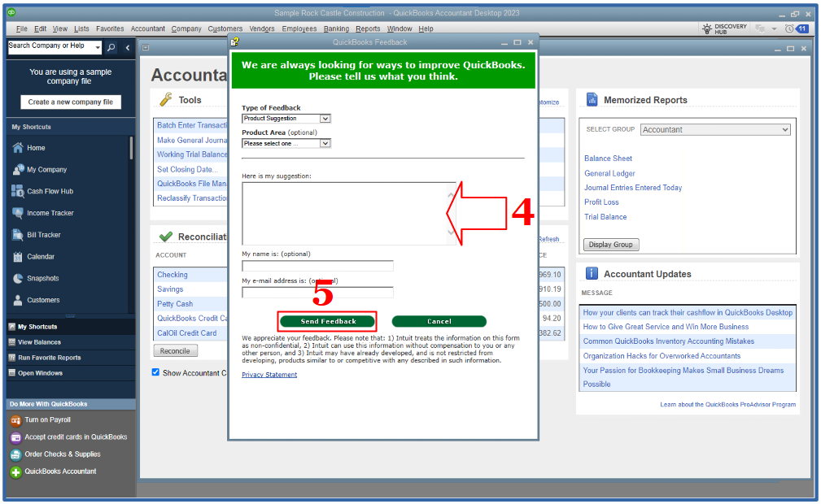Screen dimensions: 821x504
Task: Select Checking account row
Action: (192, 274)
